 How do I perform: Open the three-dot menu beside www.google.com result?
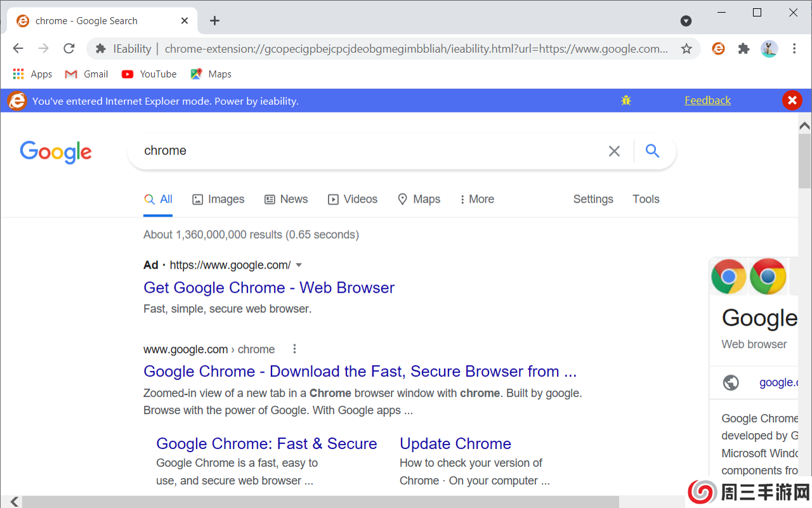pos(294,349)
